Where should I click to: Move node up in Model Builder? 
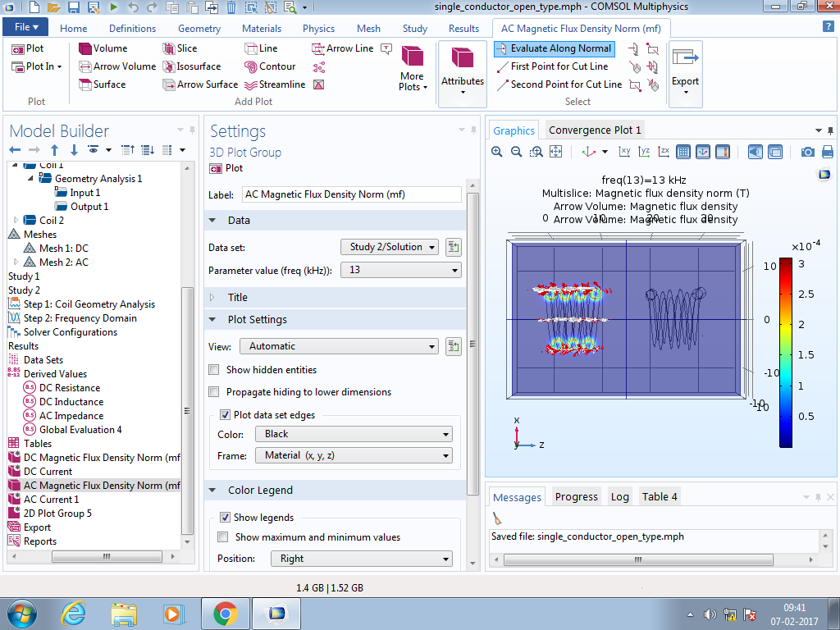pos(55,150)
